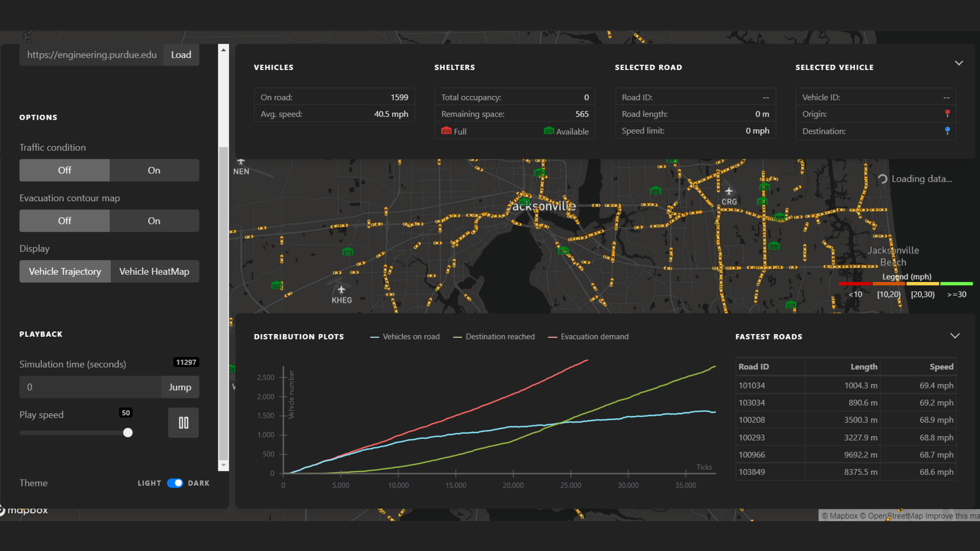This screenshot has height=551, width=980.
Task: Click the Play speed slider handle
Action: tap(128, 433)
